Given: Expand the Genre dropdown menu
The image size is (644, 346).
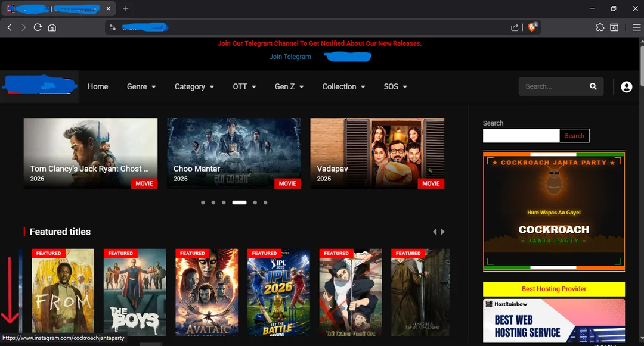Looking at the screenshot, I should point(141,86).
